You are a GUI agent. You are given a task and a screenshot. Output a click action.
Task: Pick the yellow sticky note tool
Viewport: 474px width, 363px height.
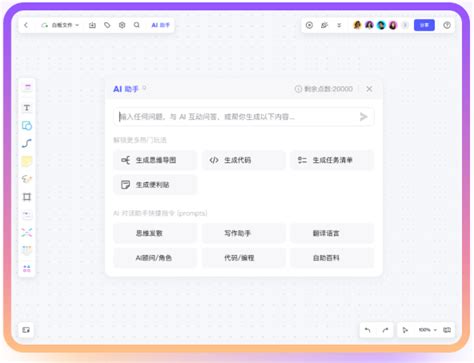coord(27,161)
